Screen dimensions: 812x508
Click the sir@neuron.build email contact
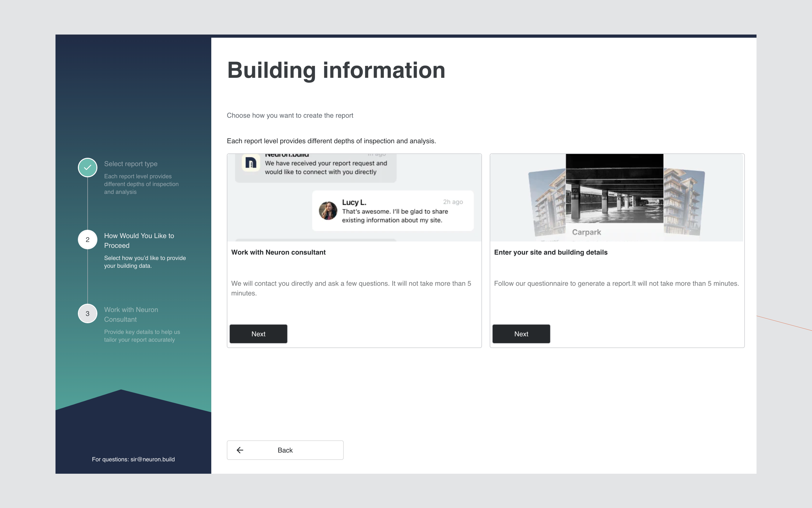(152, 459)
